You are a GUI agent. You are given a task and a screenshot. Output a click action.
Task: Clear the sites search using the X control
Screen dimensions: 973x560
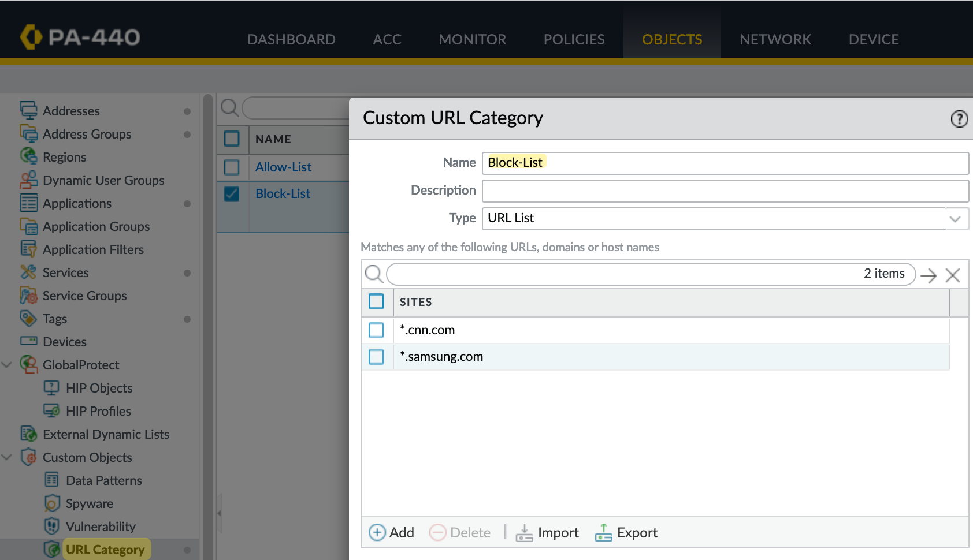tap(953, 274)
